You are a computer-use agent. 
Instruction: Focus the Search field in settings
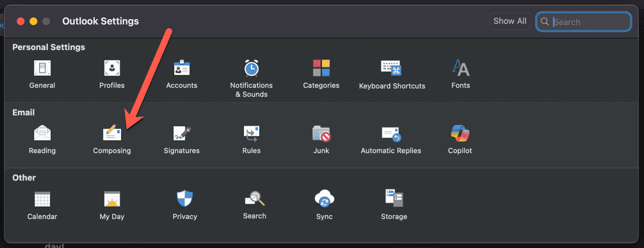pyautogui.click(x=583, y=22)
